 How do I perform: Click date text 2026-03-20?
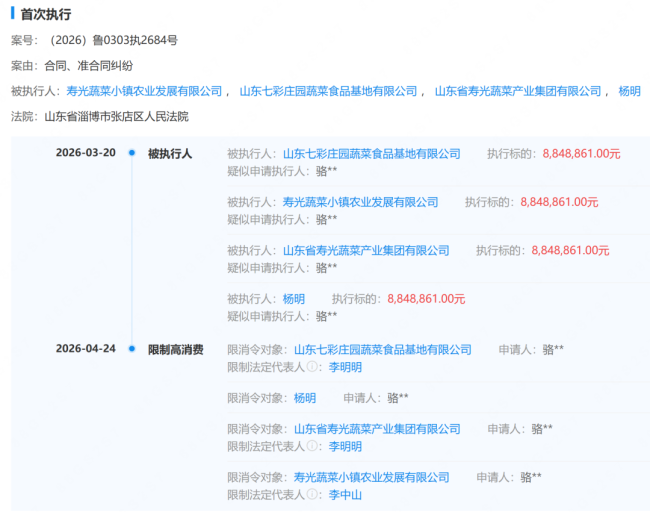86,153
